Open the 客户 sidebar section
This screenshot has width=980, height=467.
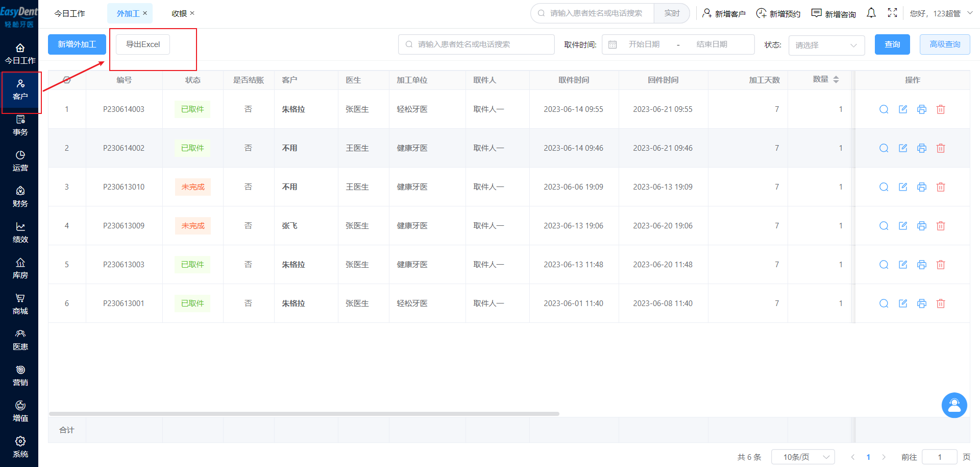pos(20,89)
